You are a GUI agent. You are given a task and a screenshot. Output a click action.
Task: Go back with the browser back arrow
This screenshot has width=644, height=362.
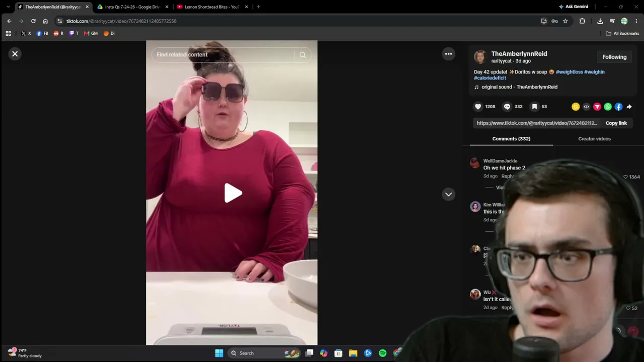coord(9,21)
